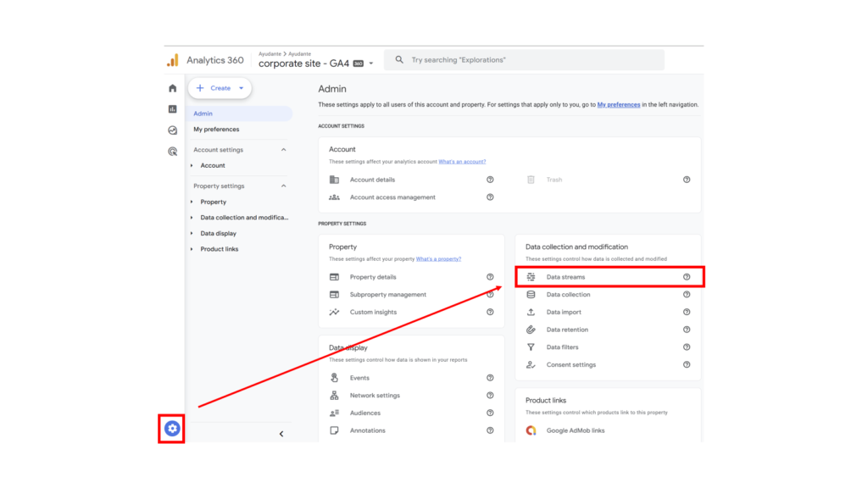Open Network settings
Image resolution: width=868 pixels, height=488 pixels.
point(375,396)
